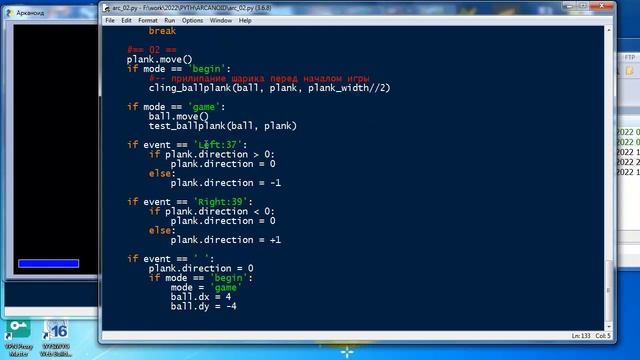Screen dimensions: 640x360
Task: Click the 'Ln: 133' status bar indicator
Action: (x=581, y=336)
